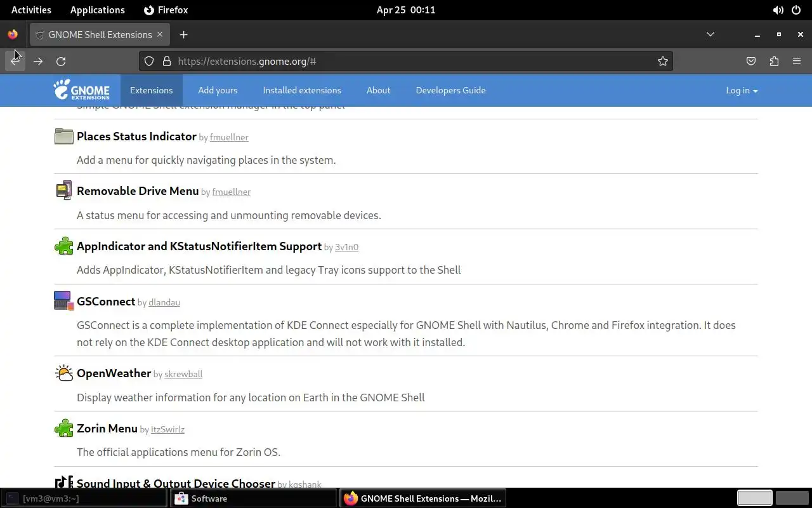The height and width of the screenshot is (508, 812).
Task: Open the clock showing Apr 25 00:11
Action: click(406, 10)
